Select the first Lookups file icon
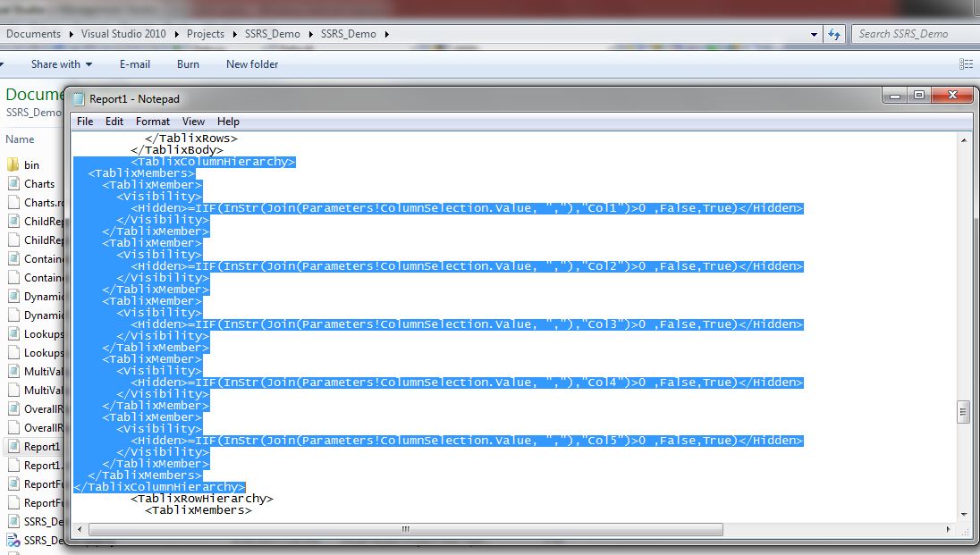 (13, 333)
